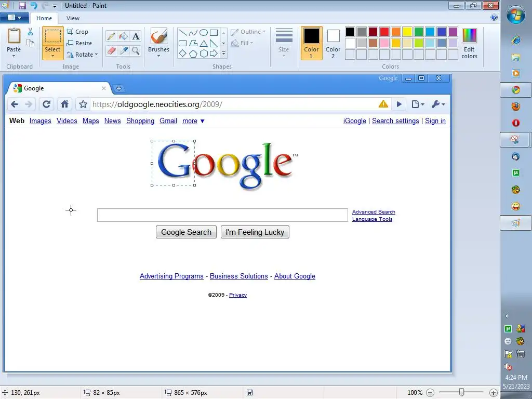Choose the Pentagon shape

click(x=193, y=54)
